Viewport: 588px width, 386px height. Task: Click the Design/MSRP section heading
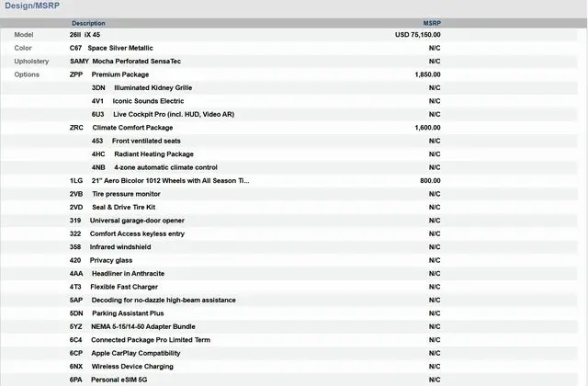pyautogui.click(x=32, y=6)
